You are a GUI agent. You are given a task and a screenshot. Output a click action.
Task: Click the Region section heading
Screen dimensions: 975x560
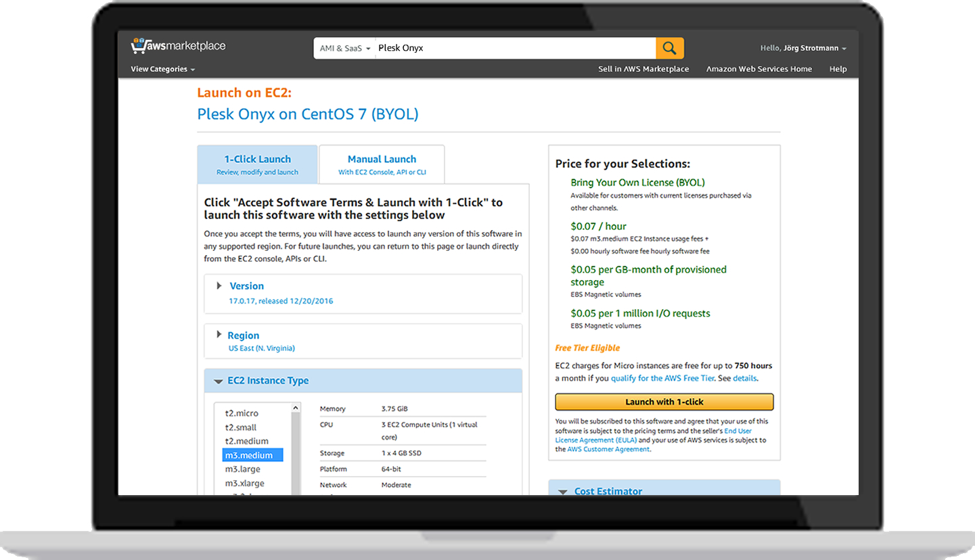(243, 335)
